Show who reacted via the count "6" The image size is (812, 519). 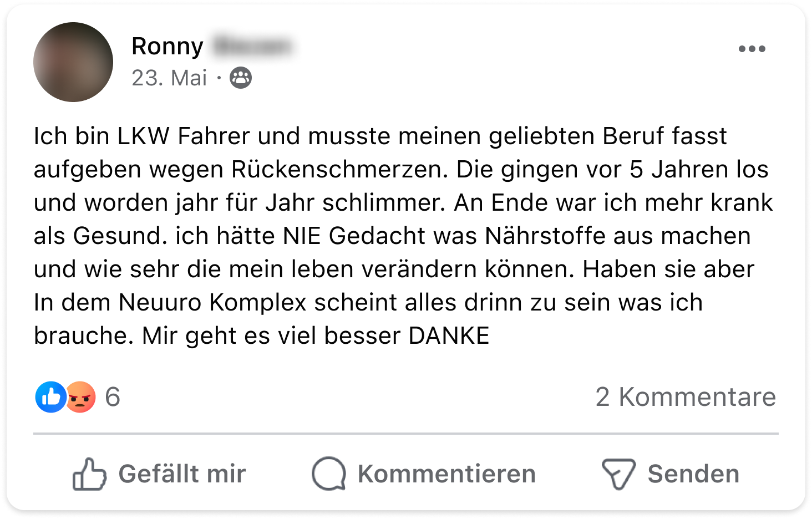[113, 397]
